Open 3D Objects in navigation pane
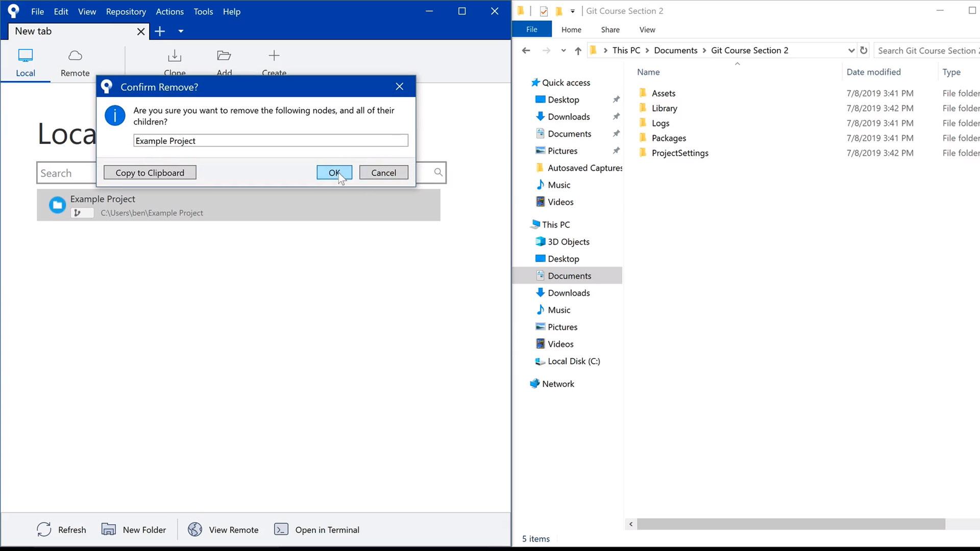The height and width of the screenshot is (551, 980). click(x=568, y=242)
